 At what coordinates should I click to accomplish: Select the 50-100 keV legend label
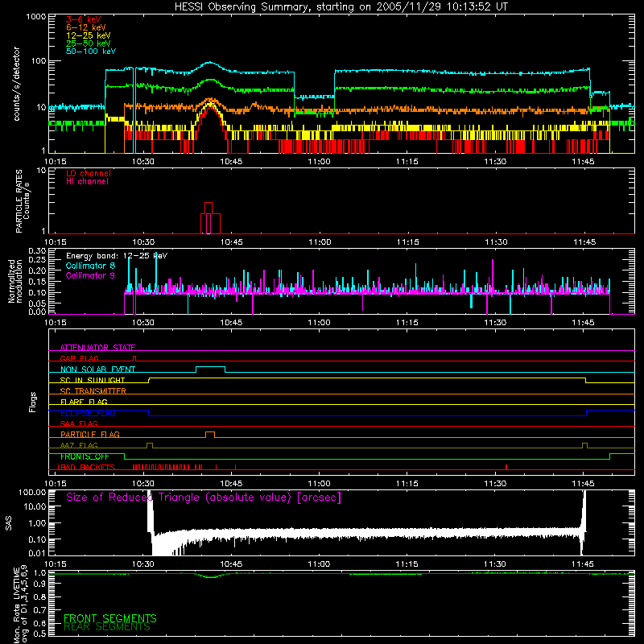pyautogui.click(x=91, y=52)
